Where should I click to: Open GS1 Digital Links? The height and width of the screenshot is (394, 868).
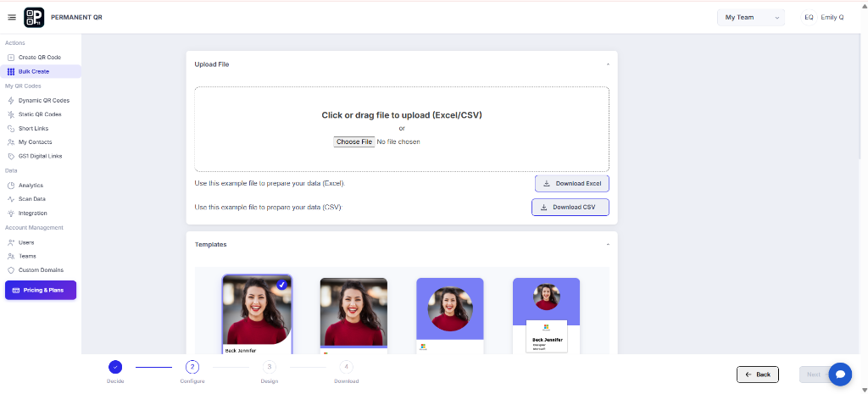[x=41, y=156]
